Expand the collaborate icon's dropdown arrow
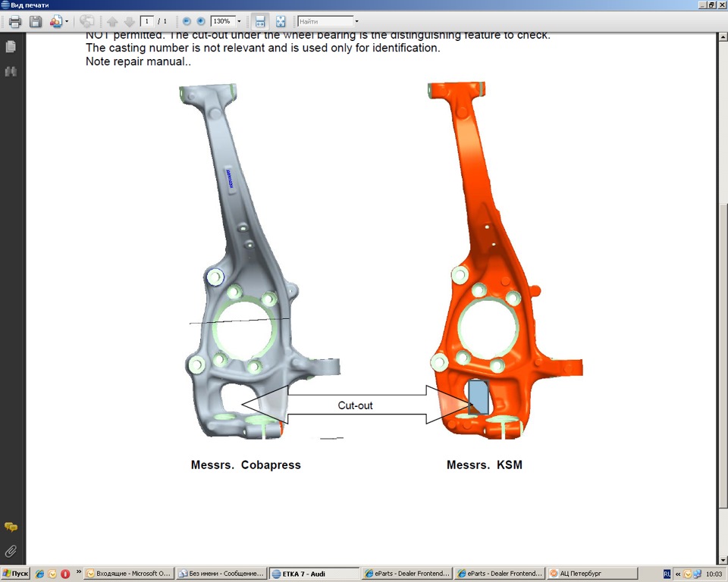 pyautogui.click(x=67, y=21)
